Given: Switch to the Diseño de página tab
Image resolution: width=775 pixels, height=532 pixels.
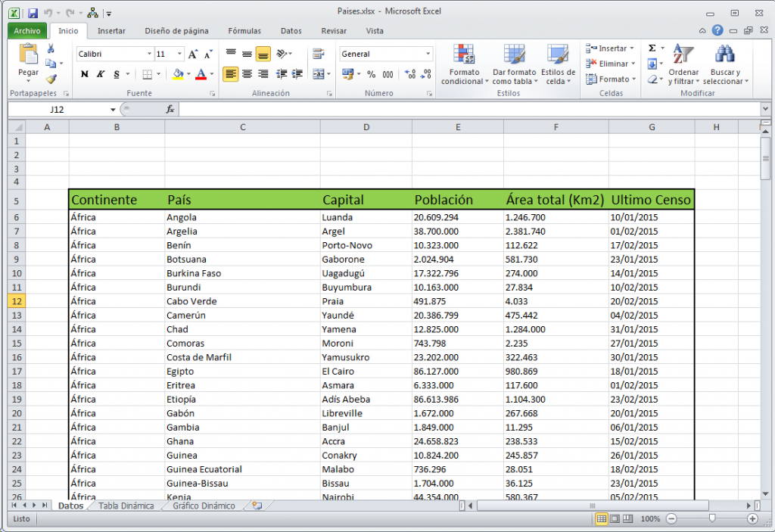Looking at the screenshot, I should point(176,31).
